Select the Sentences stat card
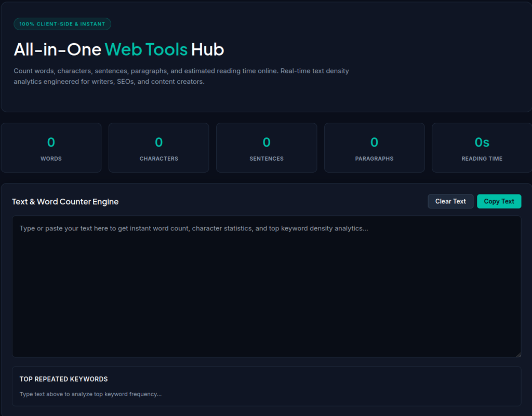This screenshot has width=532, height=416. 267,148
